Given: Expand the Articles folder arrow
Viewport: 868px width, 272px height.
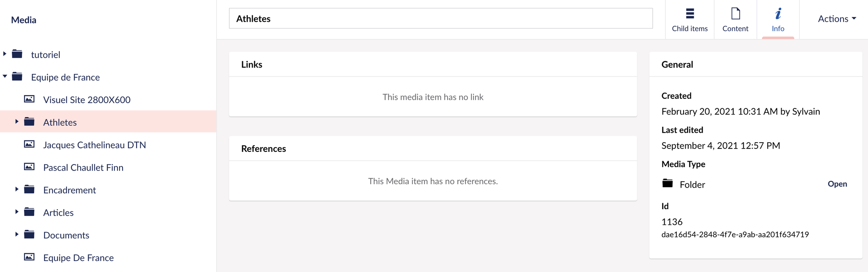Looking at the screenshot, I should 17,211.
